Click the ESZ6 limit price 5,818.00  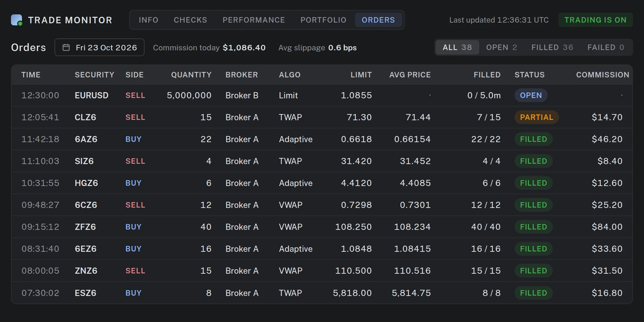352,293
